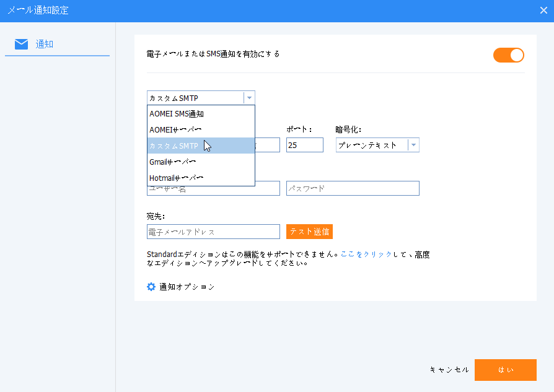554x392 pixels.
Task: Click into the ポート field showing 25
Action: click(304, 145)
